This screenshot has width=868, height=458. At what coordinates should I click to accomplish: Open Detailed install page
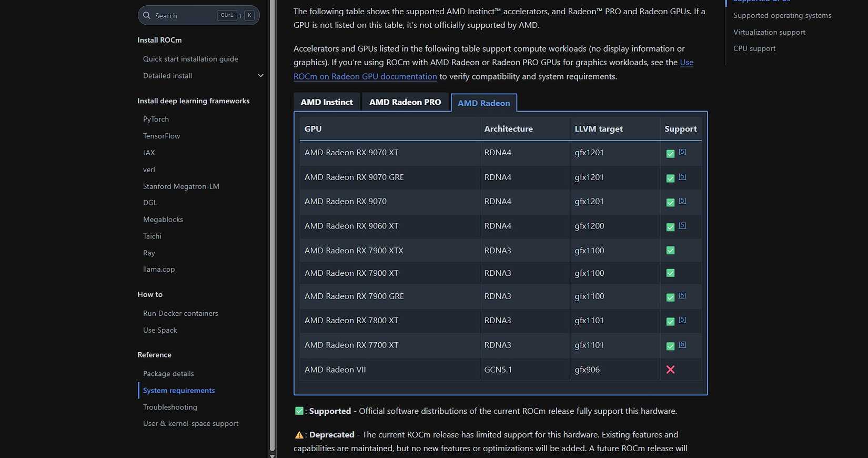coord(167,76)
